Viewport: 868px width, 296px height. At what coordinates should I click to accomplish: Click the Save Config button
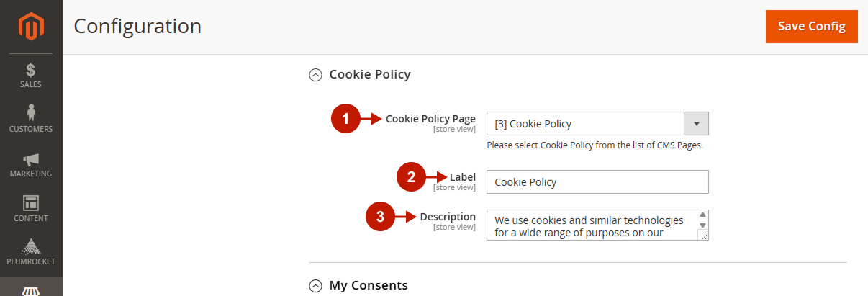pos(812,27)
